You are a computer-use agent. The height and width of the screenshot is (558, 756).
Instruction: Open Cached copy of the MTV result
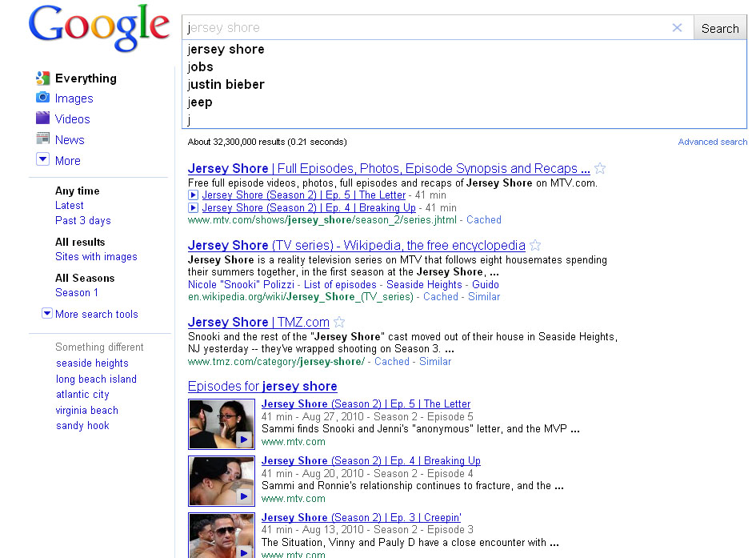(x=483, y=220)
